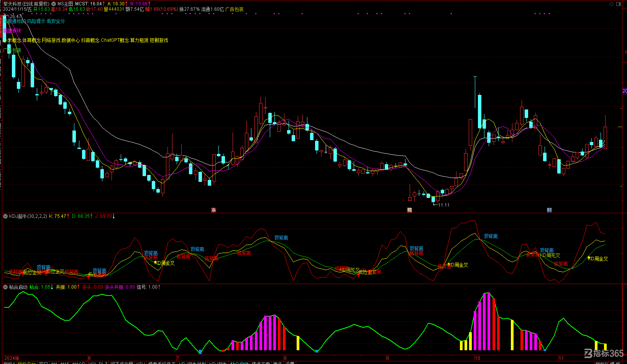The image size is (627, 364).
Task: Click the 粘合启动 indicator name
Action: click(18, 287)
